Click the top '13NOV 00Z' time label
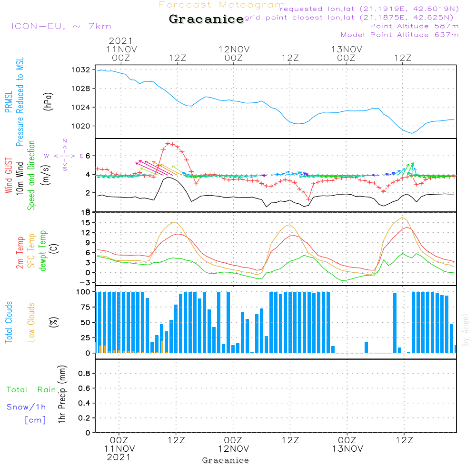The image size is (476, 476). tap(347, 53)
